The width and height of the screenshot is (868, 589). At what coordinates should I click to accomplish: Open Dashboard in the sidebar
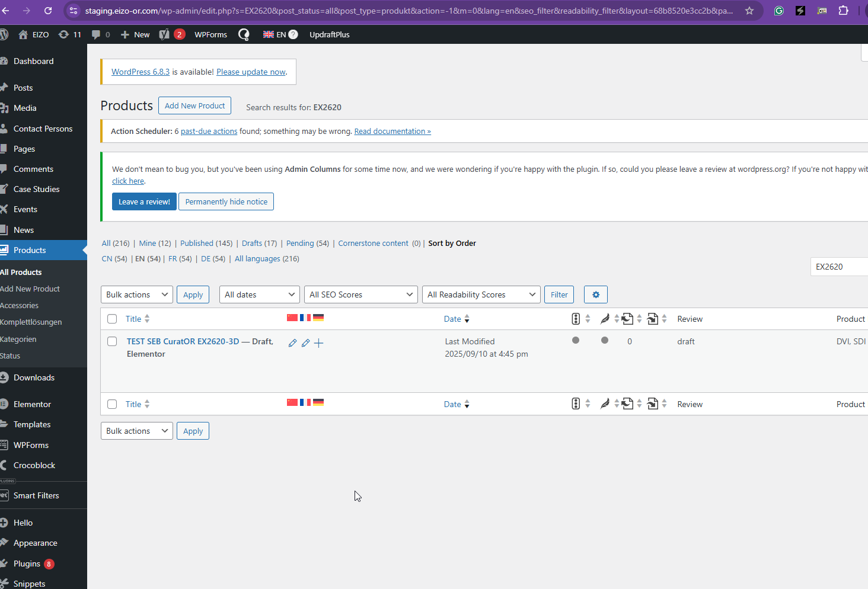coord(33,61)
